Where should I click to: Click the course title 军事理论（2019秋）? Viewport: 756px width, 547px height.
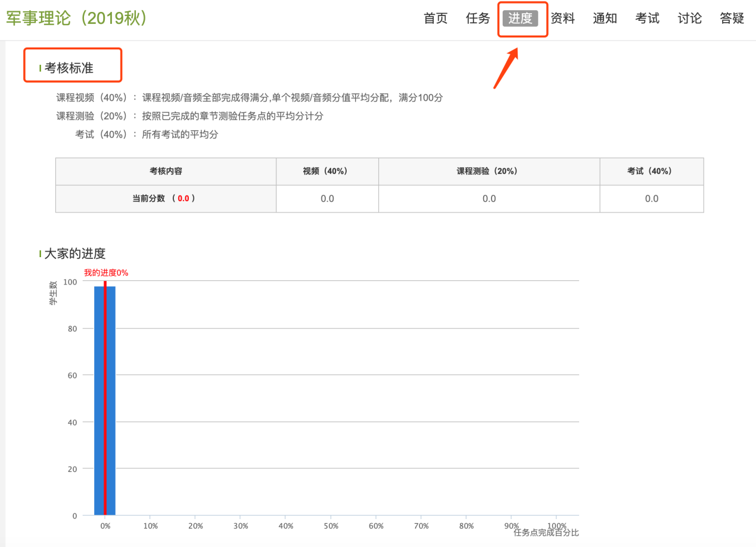[77, 18]
